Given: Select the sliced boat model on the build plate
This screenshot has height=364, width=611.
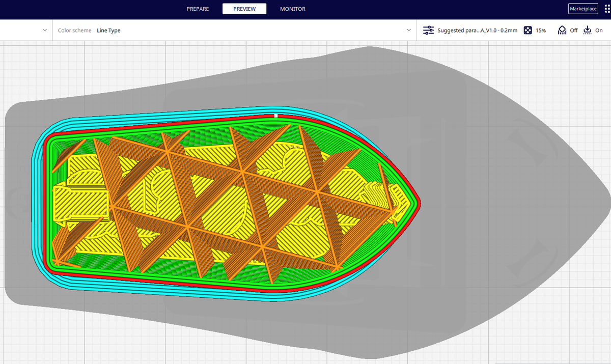Looking at the screenshot, I should [224, 204].
